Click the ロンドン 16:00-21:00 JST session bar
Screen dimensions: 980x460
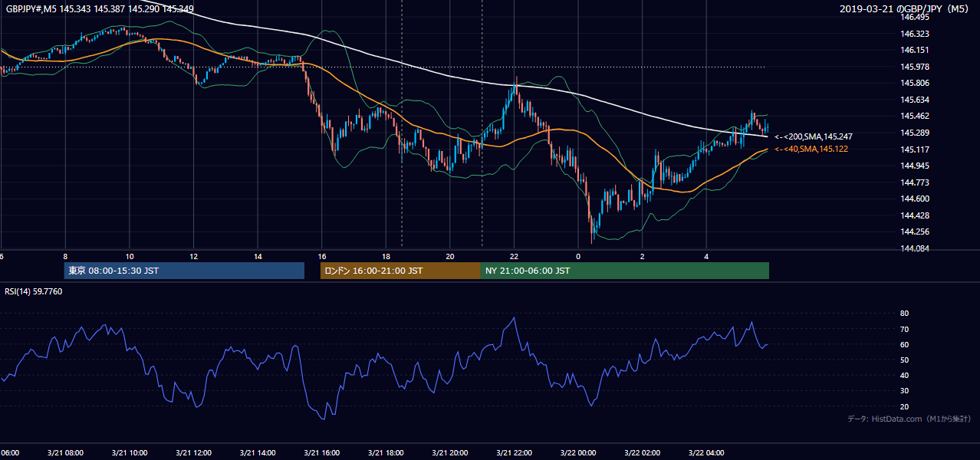point(400,271)
